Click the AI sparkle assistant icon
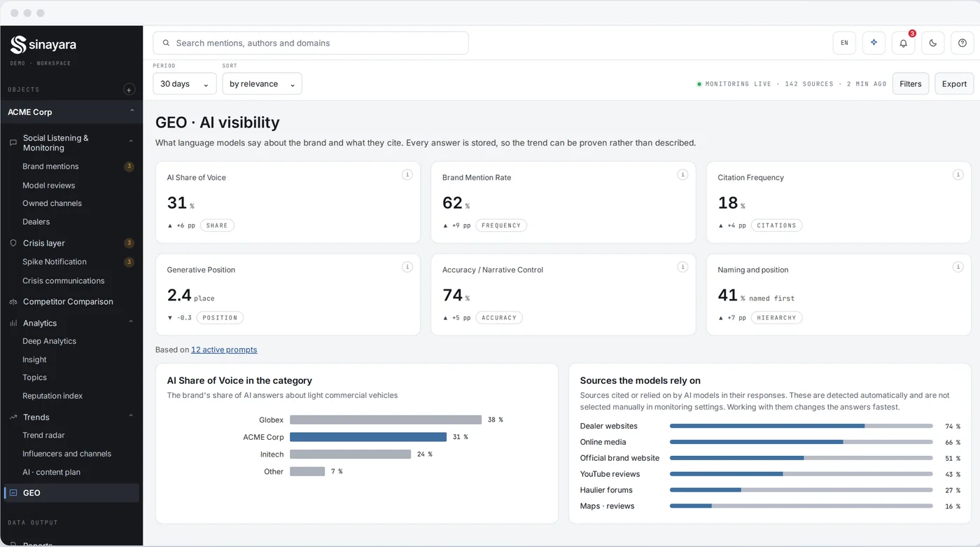Viewport: 980px width, 547px height. [x=874, y=43]
